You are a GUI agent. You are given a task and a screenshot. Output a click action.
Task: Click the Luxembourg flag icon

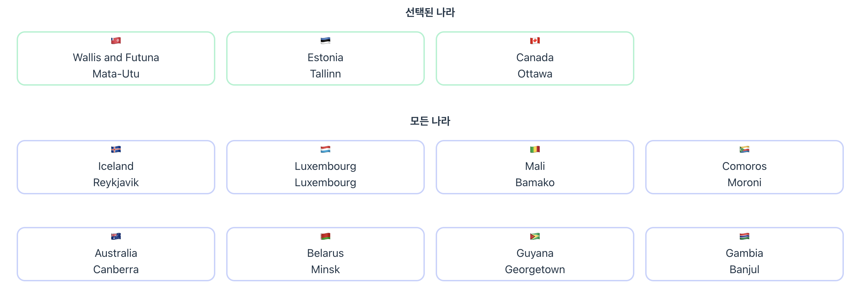pyautogui.click(x=325, y=149)
